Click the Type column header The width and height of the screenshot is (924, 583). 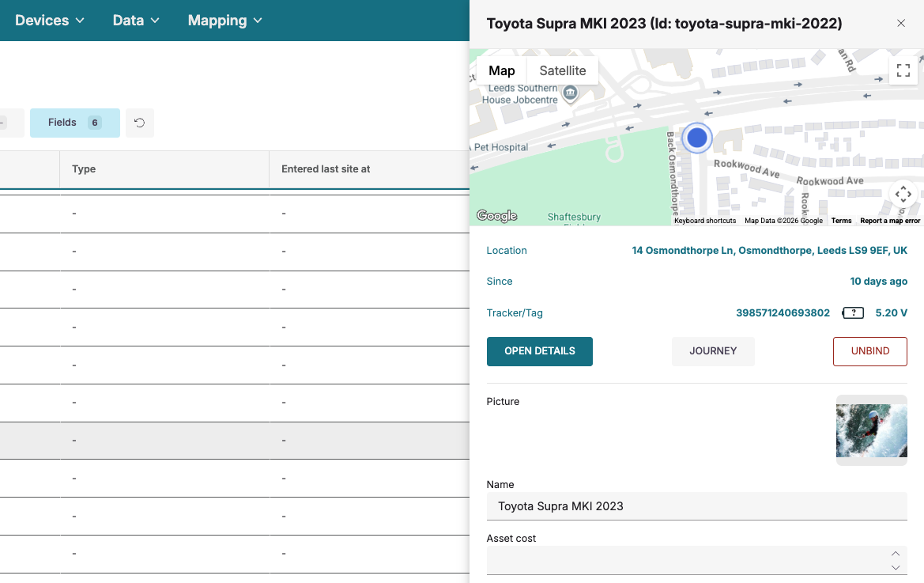(x=164, y=169)
